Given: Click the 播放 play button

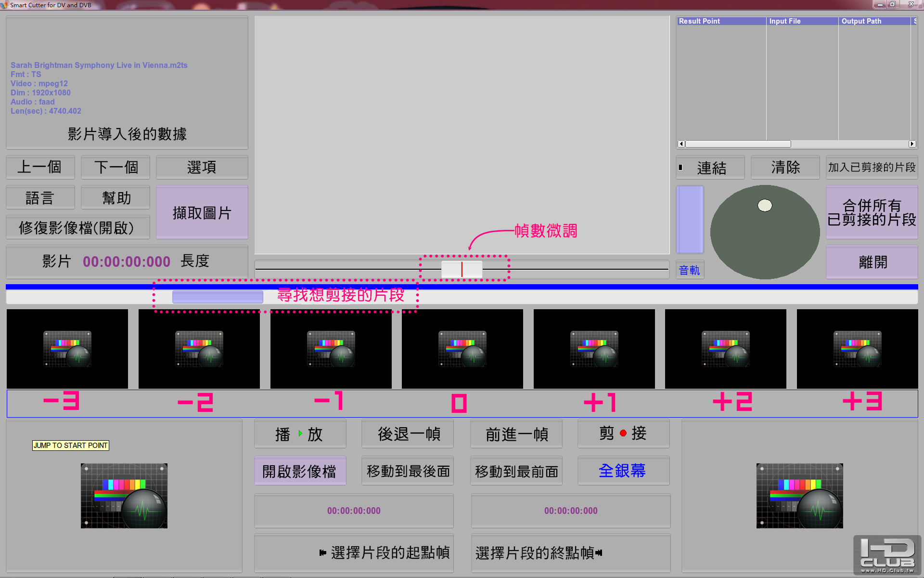Looking at the screenshot, I should click(x=300, y=434).
